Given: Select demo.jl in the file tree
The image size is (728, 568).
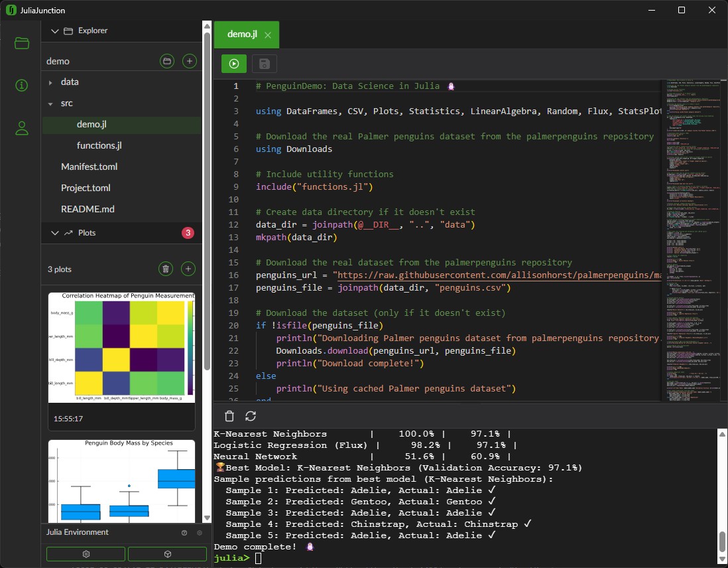Looking at the screenshot, I should pos(121,125).
